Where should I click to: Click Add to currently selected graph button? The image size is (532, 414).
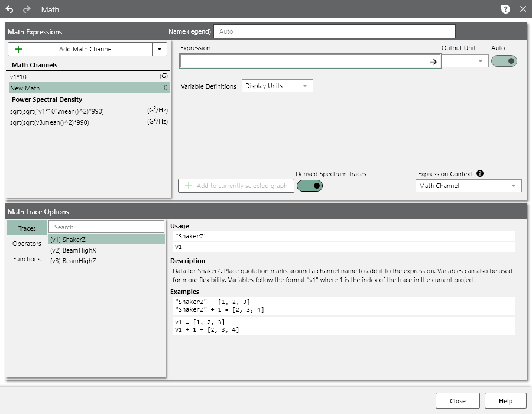(x=236, y=186)
